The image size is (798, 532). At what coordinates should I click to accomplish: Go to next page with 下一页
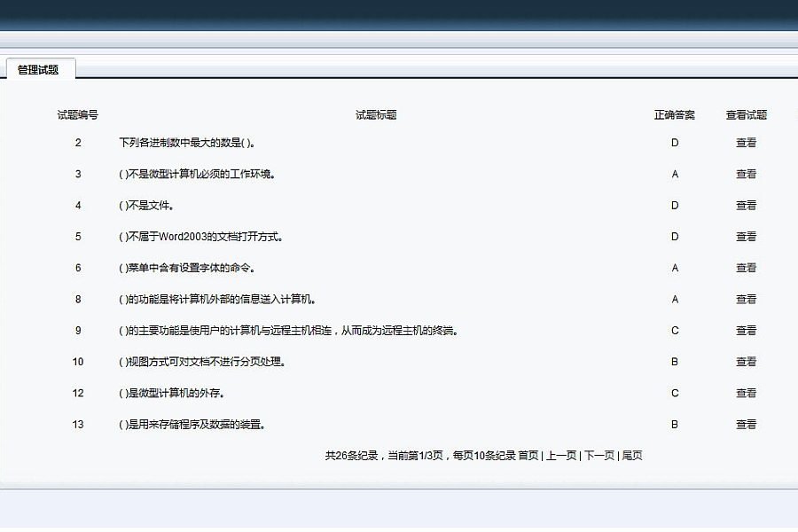598,456
